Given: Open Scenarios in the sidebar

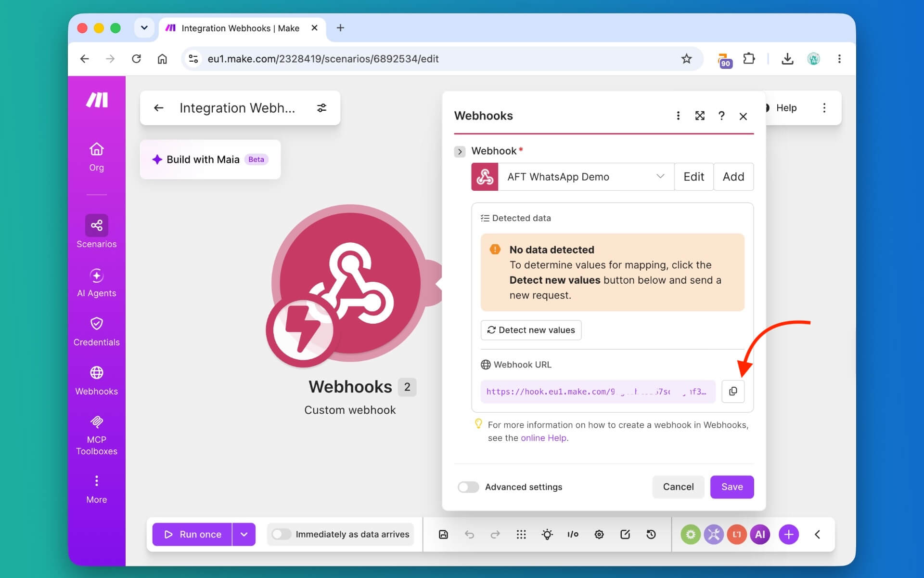Looking at the screenshot, I should (96, 232).
